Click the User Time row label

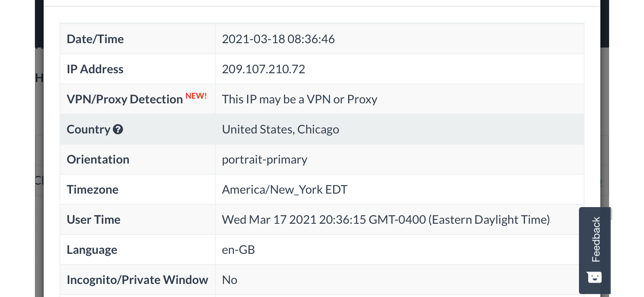coord(94,220)
